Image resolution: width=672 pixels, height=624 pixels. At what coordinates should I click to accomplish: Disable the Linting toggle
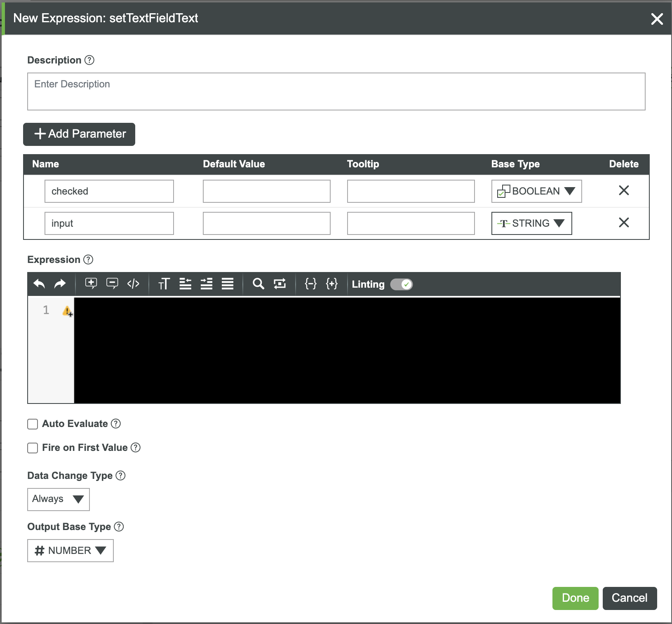point(402,284)
